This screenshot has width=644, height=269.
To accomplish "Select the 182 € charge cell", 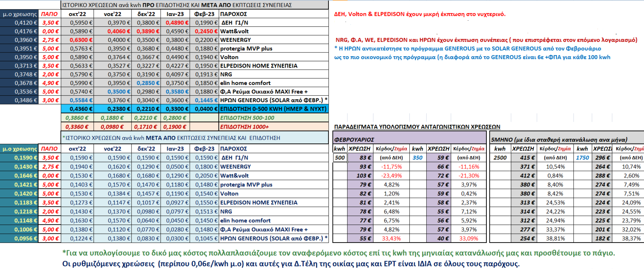I will (x=602, y=239).
